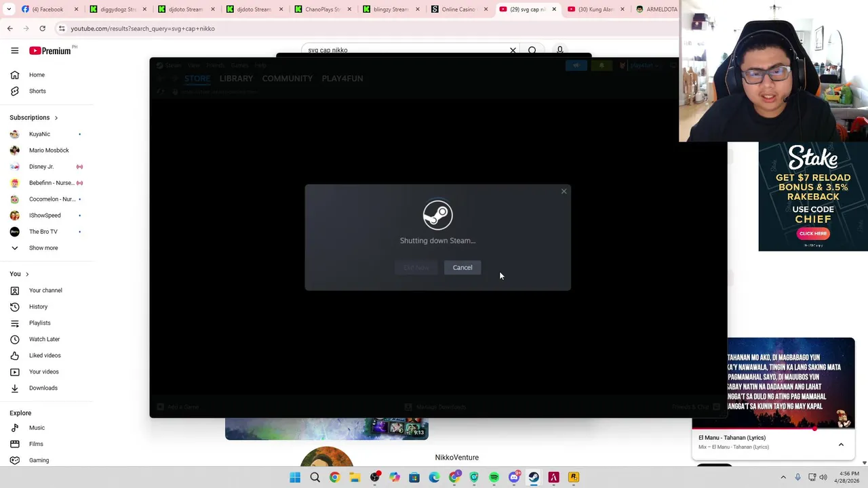Cancel the Steam shutdown
The width and height of the screenshot is (868, 488).
click(462, 268)
